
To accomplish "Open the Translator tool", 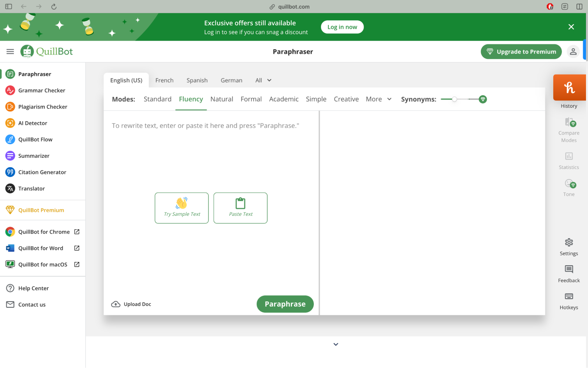I will pos(25,188).
